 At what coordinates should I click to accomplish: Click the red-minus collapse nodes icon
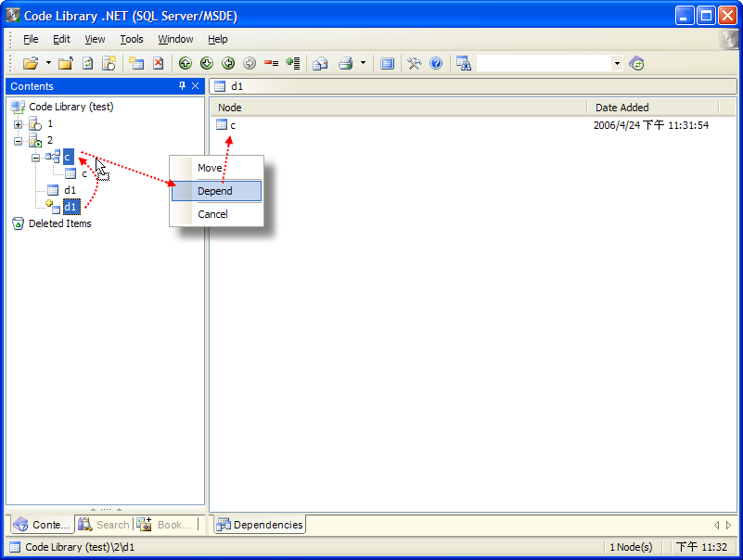tap(272, 63)
